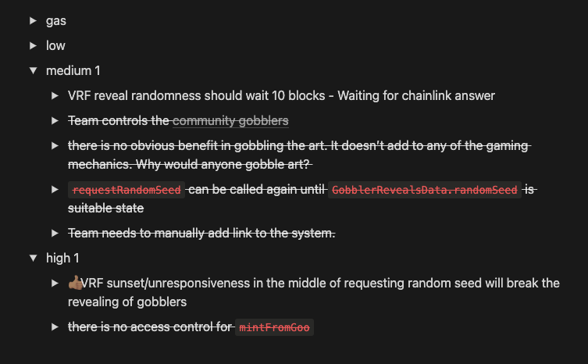Viewport: 588px width, 364px height.
Task: Click the requestRandomSeed inline code
Action: point(127,190)
